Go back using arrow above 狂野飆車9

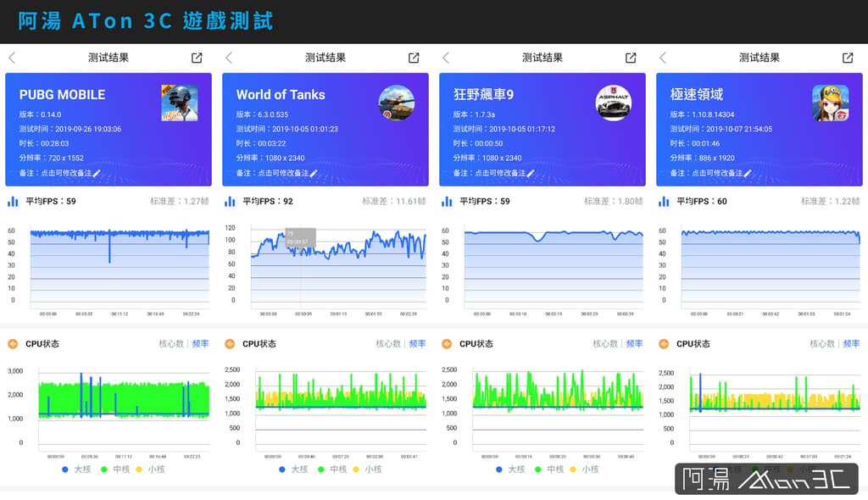click(446, 58)
